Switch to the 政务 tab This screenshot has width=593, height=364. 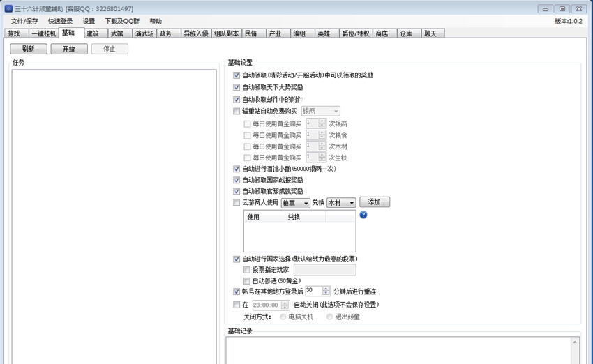click(169, 33)
